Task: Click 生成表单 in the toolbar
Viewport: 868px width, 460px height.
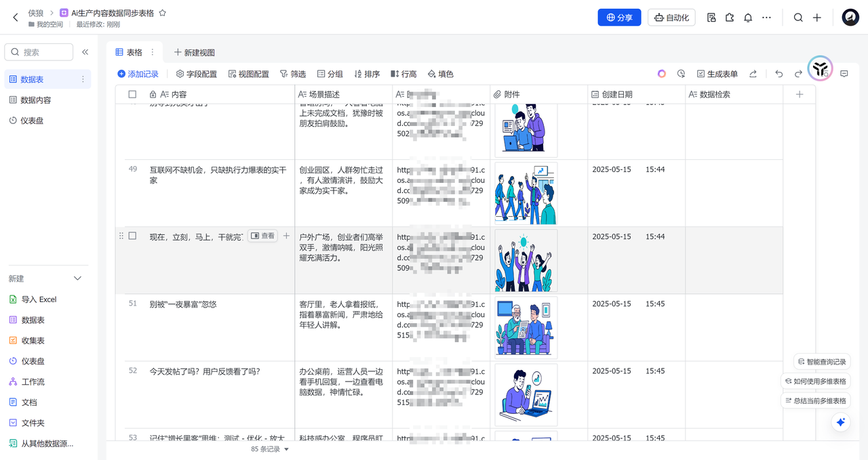Action: (717, 74)
